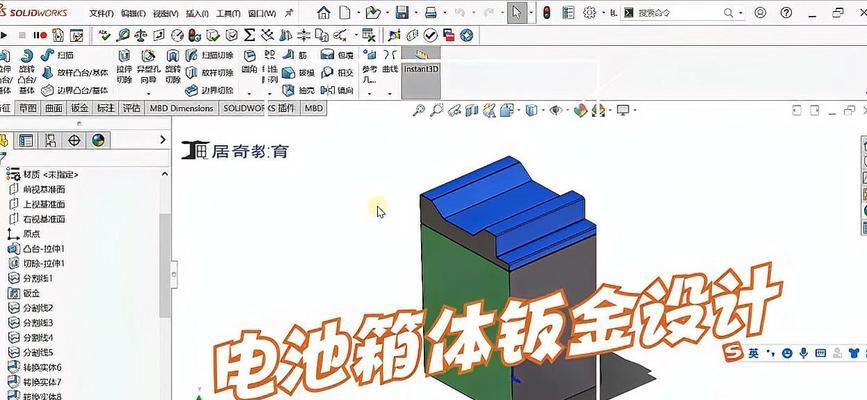Toggle Hide/Show Items eye icon
This screenshot has height=400, width=867.
tap(555, 111)
